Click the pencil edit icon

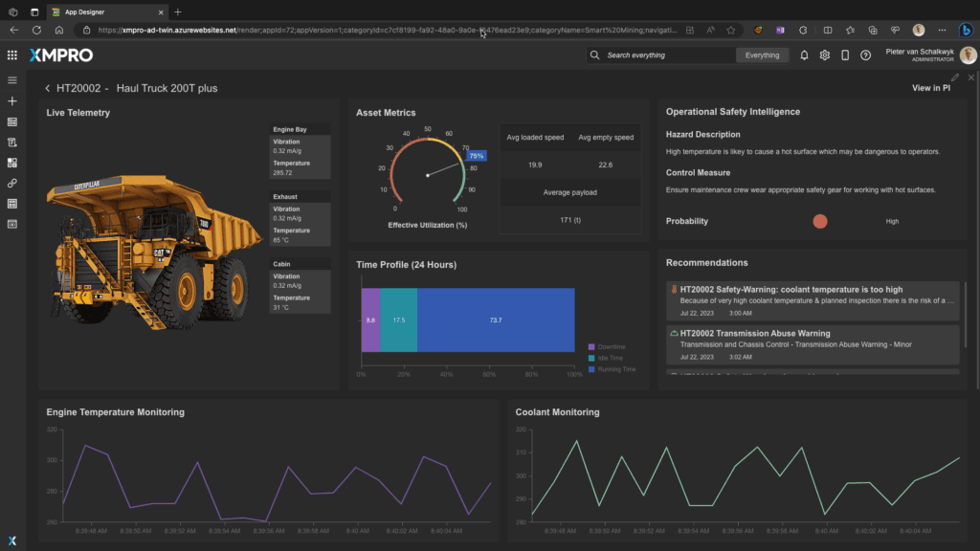pos(954,77)
